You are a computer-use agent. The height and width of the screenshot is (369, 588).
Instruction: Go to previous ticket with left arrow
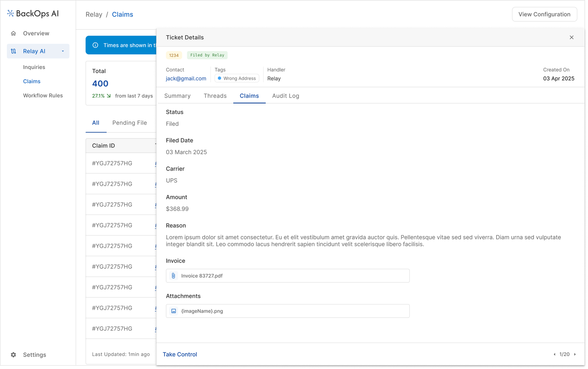(x=555, y=354)
